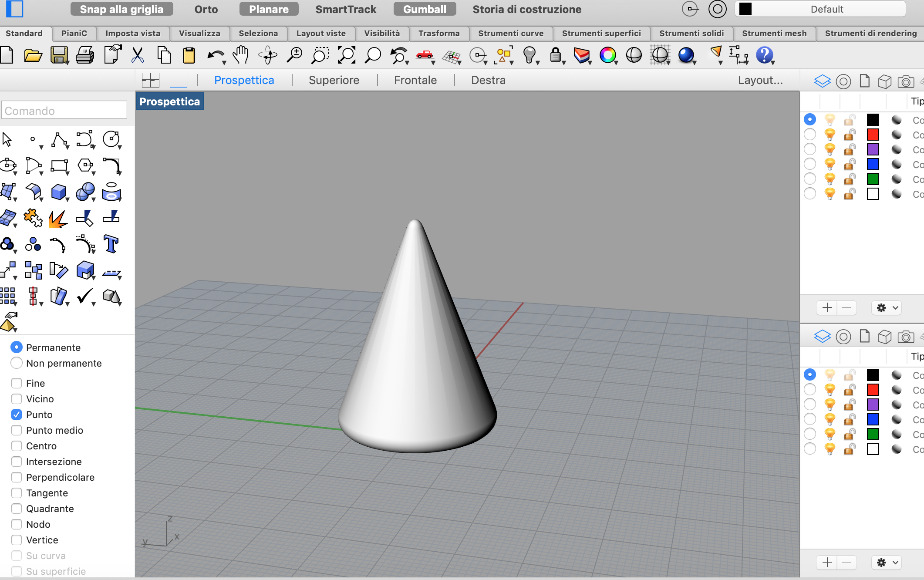Open the gear options dropdown in lower layers panel
Image resolution: width=924 pixels, height=580 pixels.
click(x=887, y=563)
